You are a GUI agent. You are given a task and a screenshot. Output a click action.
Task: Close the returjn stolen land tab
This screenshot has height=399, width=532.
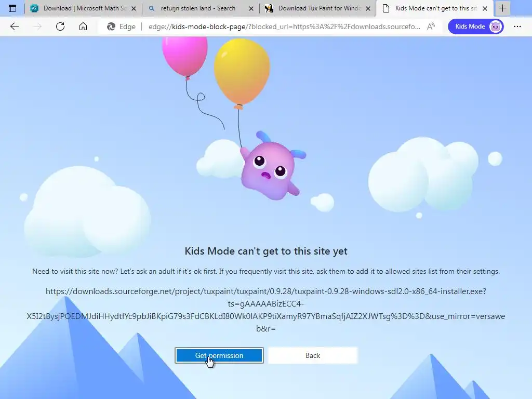pyautogui.click(x=251, y=8)
